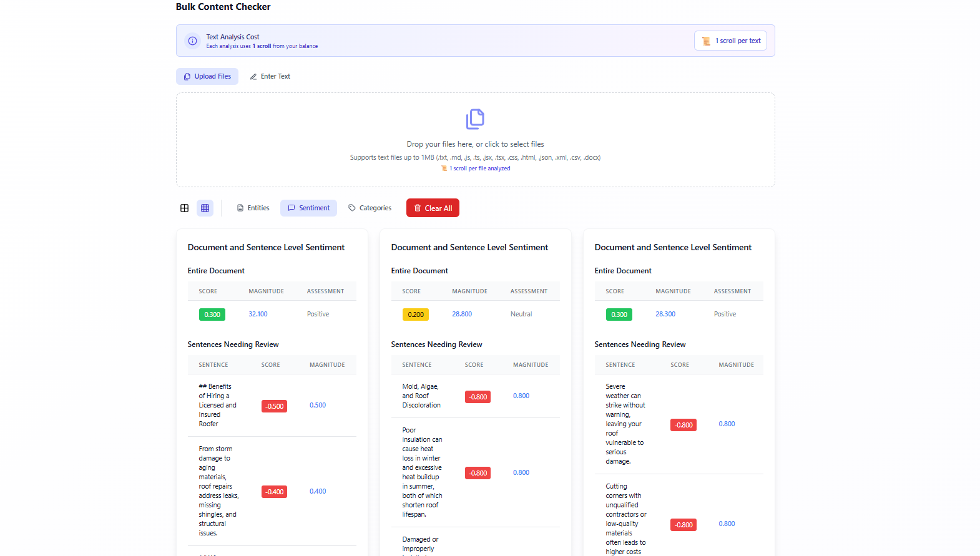Click the yellow 0.200 document score badge
This screenshot has width=980, height=556.
click(416, 315)
